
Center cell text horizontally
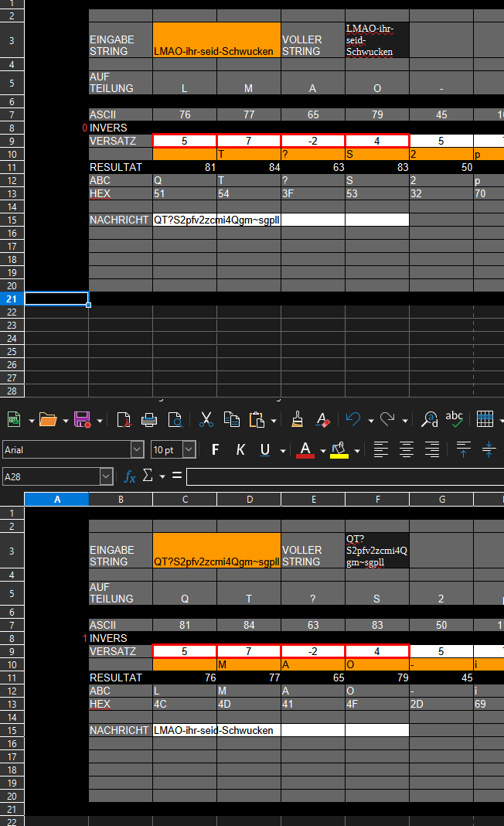point(406,449)
